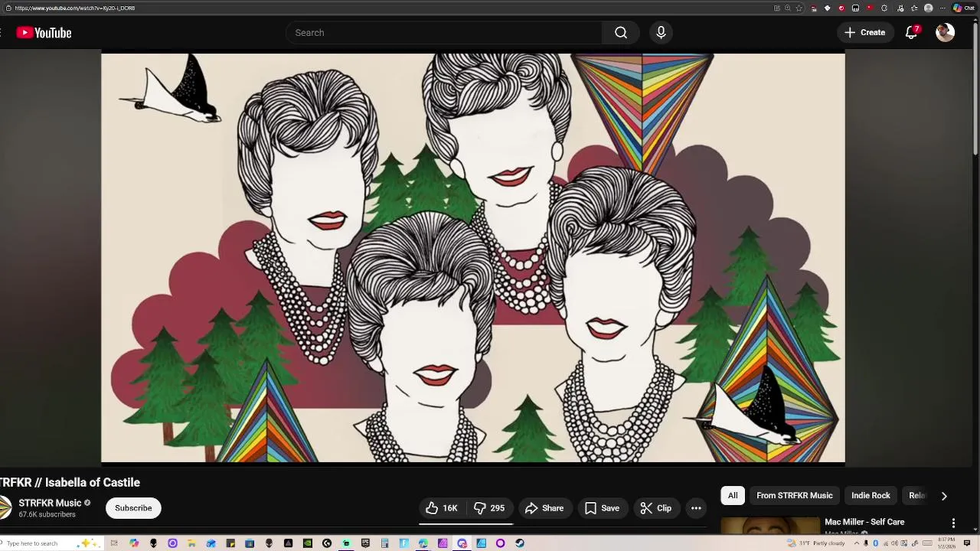
Task: Open browser media control icon
Action: 900,8
